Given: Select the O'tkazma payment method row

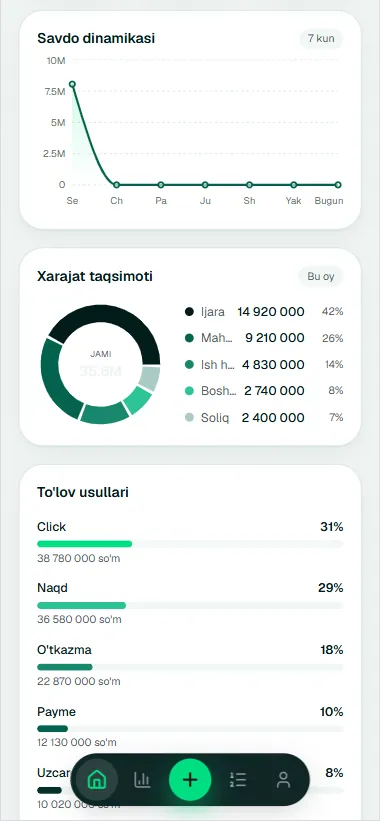Looking at the screenshot, I should (x=190, y=665).
